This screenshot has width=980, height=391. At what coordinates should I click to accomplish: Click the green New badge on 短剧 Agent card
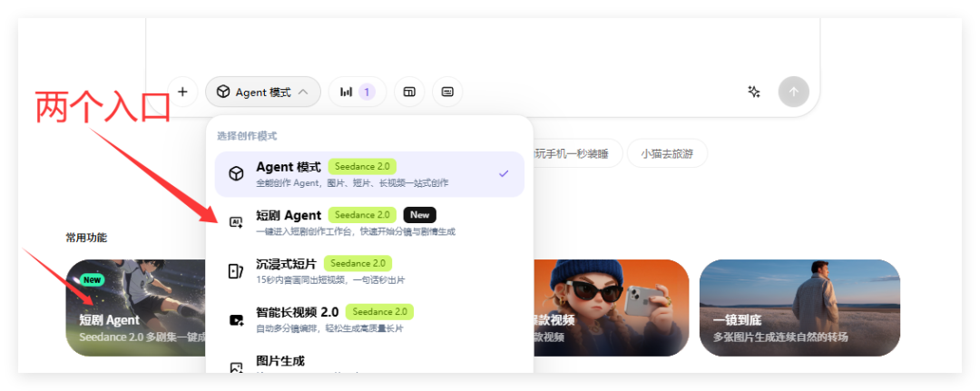(x=92, y=279)
